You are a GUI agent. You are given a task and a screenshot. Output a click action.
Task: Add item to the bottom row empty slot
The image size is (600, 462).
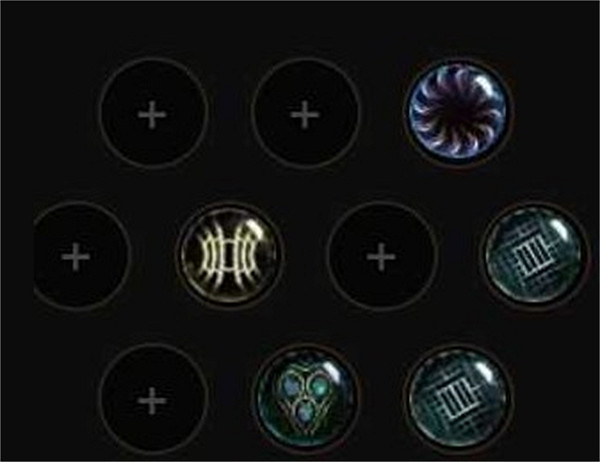tap(153, 400)
